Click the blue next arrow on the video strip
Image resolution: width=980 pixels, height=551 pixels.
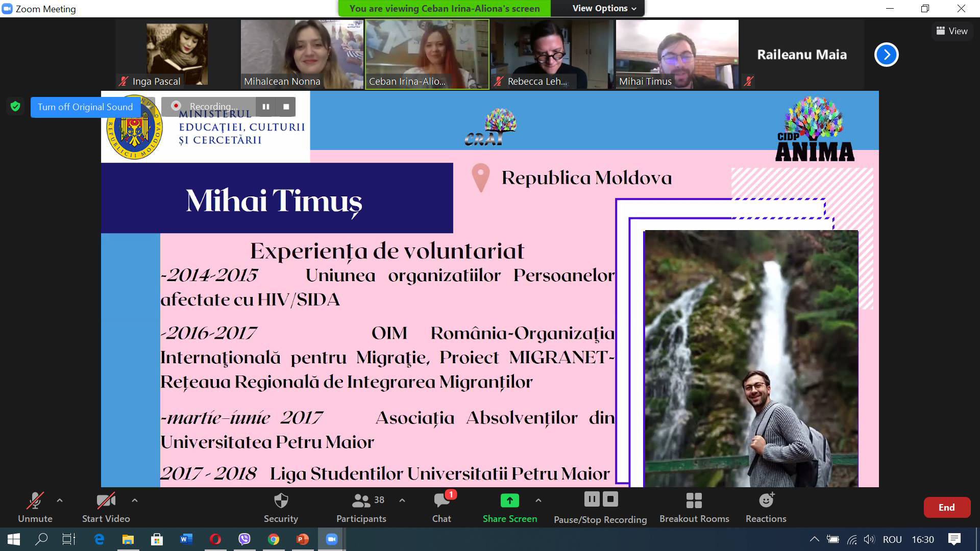(886, 55)
